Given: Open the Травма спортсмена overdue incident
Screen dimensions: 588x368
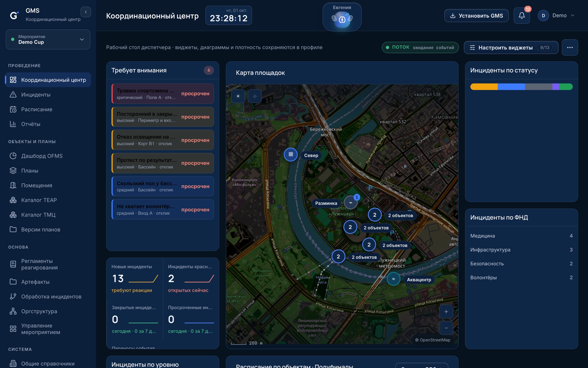Looking at the screenshot, I should tap(163, 94).
